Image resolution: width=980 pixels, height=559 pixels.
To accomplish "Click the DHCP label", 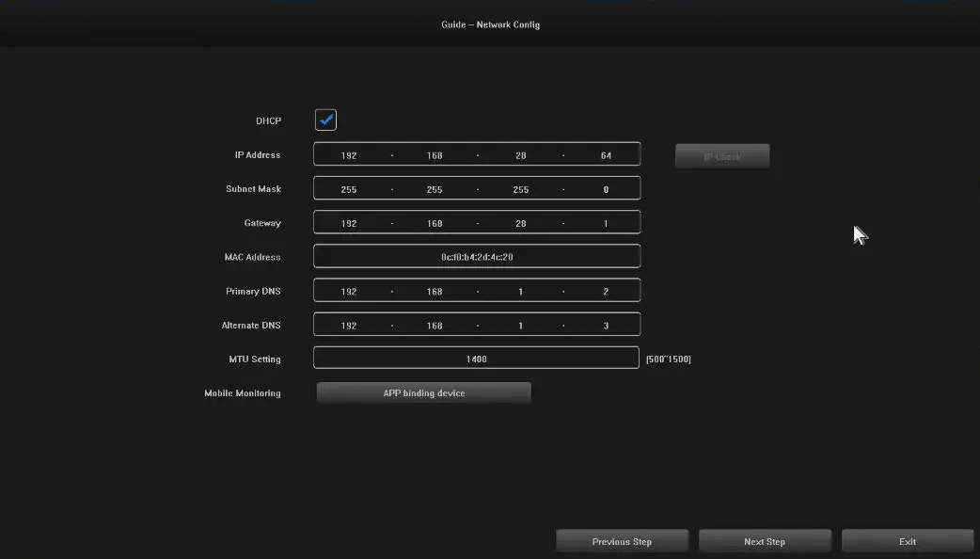I will click(x=268, y=120).
